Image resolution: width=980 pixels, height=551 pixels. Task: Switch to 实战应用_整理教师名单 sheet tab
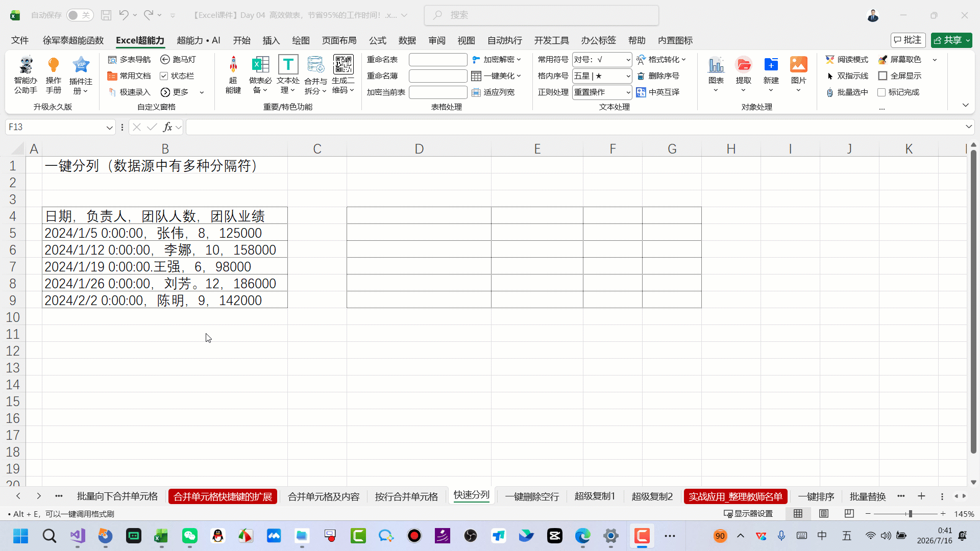coord(736,496)
